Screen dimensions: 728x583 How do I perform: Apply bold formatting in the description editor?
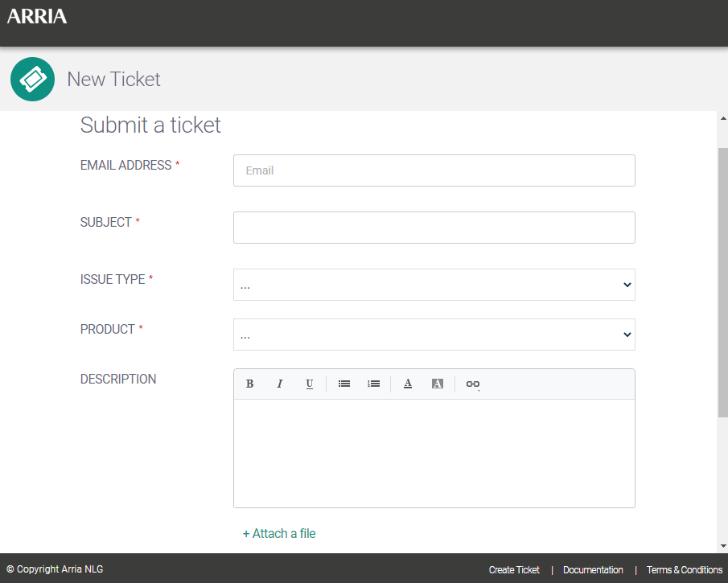click(x=249, y=384)
